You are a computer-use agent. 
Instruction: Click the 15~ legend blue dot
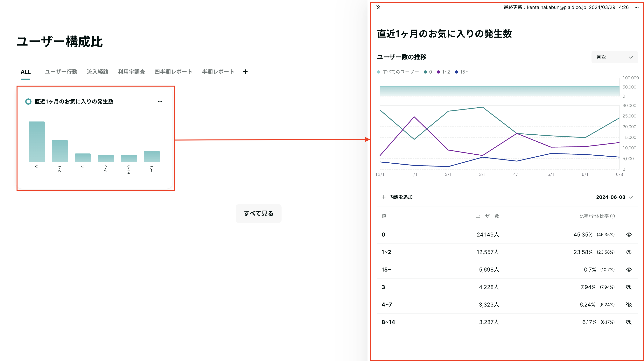456,72
